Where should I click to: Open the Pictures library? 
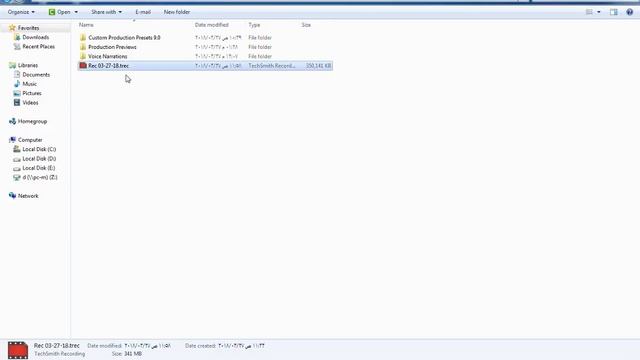[x=32, y=93]
